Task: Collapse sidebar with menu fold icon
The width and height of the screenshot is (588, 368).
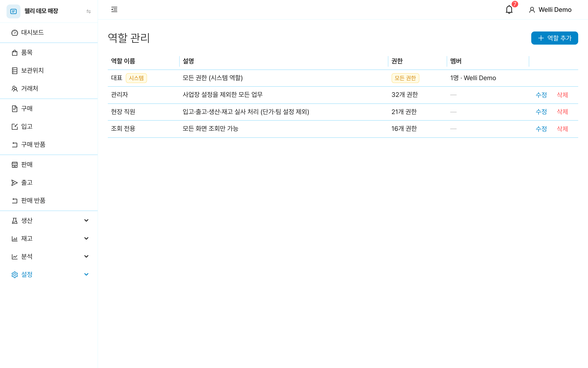Action: click(114, 9)
